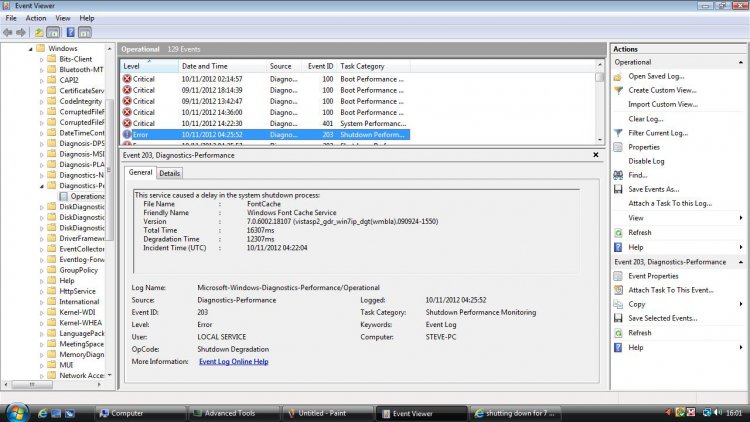Viewport: 750px width, 422px height.
Task: Click Save Events As disk icon
Action: click(x=618, y=189)
